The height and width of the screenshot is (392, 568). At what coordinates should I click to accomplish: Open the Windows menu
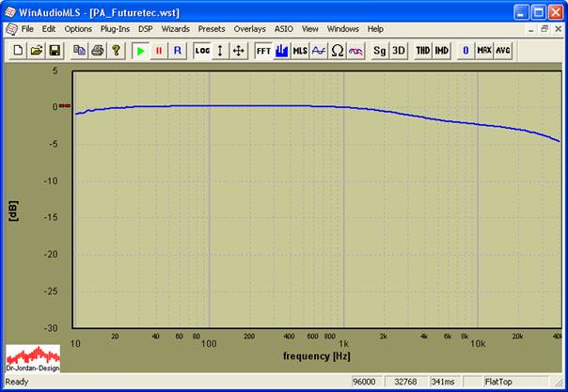342,29
